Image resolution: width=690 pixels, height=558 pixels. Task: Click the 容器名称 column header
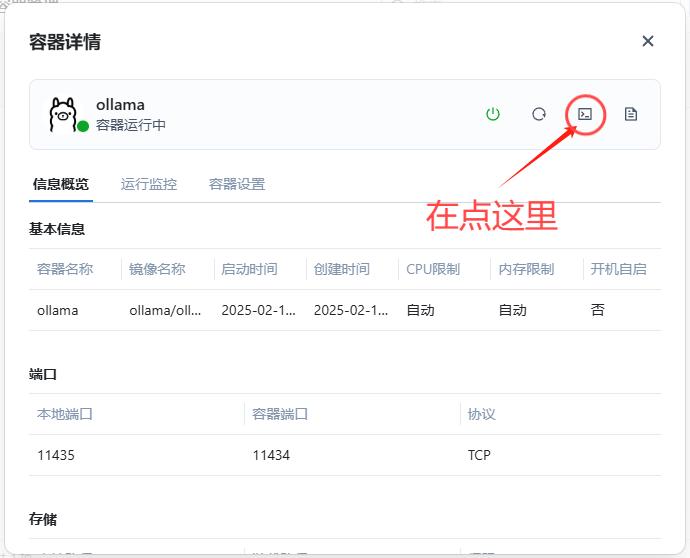[65, 269]
